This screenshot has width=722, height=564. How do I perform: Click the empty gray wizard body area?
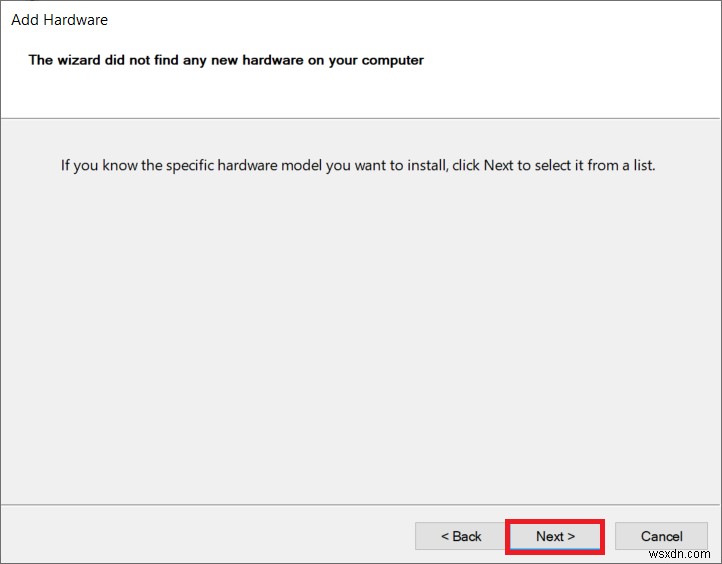[x=360, y=330]
